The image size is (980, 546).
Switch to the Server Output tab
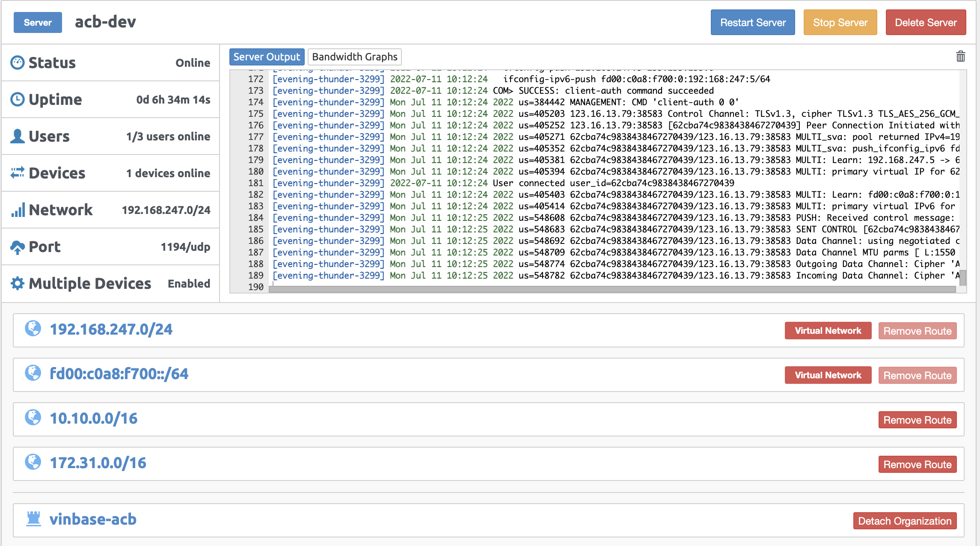pyautogui.click(x=267, y=57)
